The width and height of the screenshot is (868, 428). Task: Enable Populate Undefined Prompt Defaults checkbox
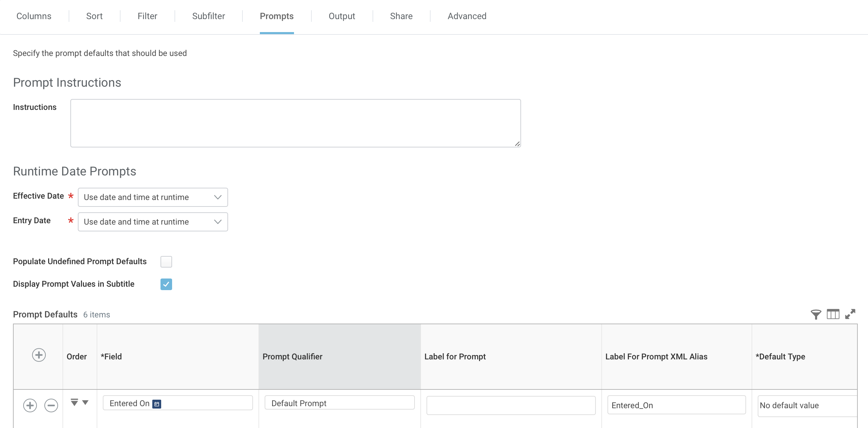point(166,262)
